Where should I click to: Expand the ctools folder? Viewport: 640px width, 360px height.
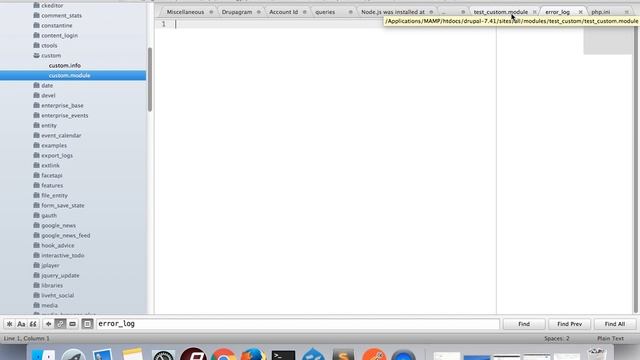point(36,45)
